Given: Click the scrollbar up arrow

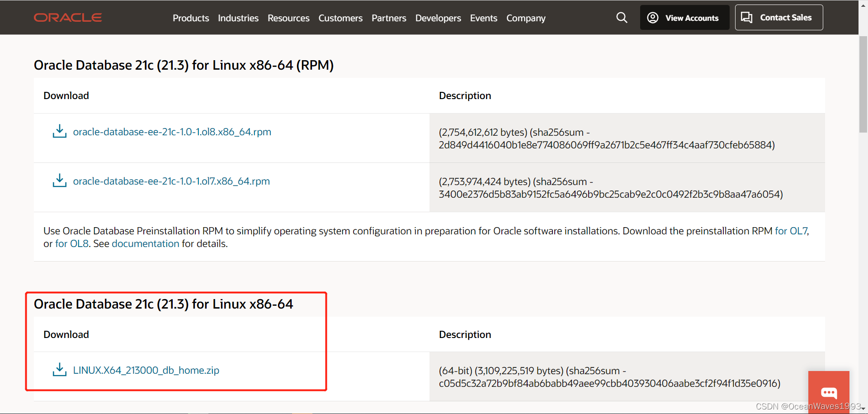Looking at the screenshot, I should pos(863,5).
